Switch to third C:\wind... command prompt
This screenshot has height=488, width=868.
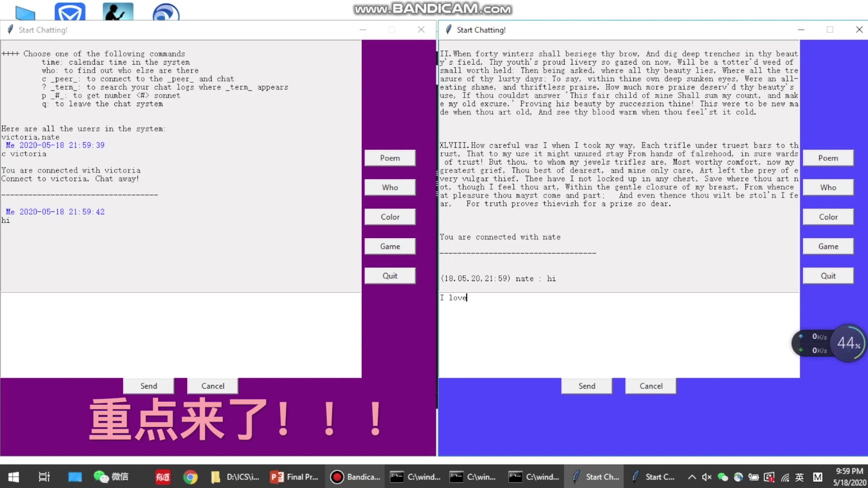pos(533,477)
